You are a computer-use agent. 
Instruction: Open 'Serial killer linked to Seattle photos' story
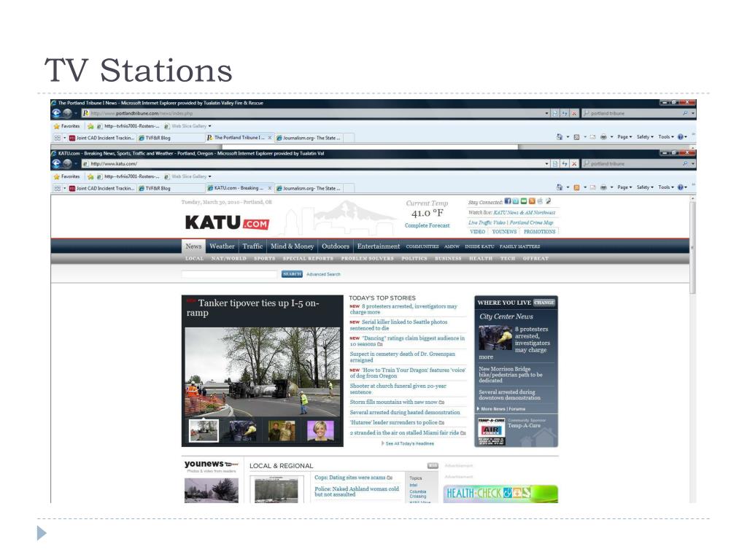[399, 324]
